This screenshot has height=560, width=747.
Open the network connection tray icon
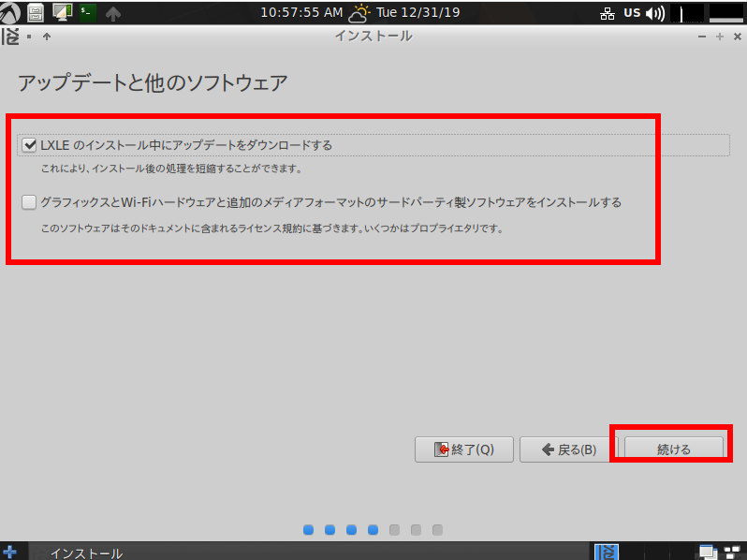coord(607,14)
